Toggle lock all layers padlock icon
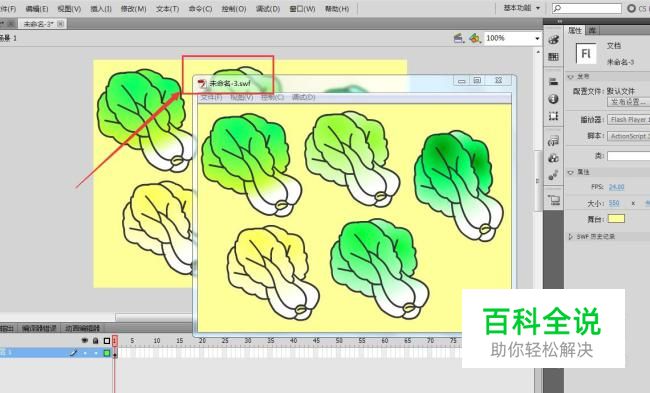 (x=95, y=341)
